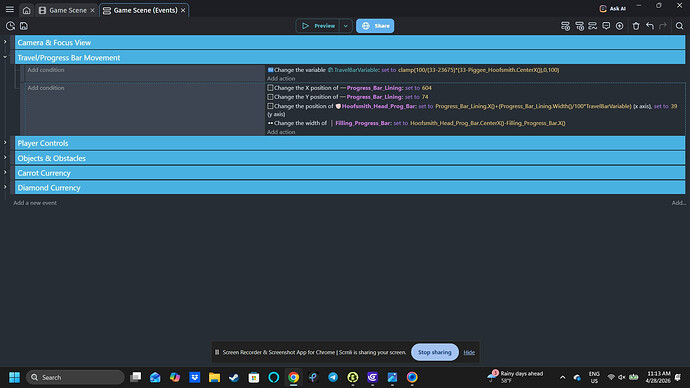The image size is (690, 388).
Task: Open the Windows Start menu
Action: [15, 377]
